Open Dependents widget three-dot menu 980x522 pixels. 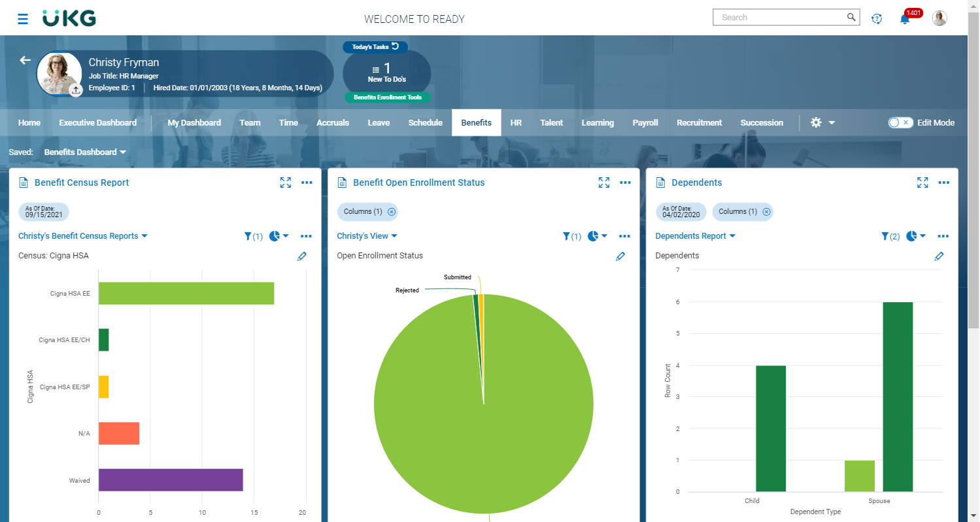tap(943, 183)
